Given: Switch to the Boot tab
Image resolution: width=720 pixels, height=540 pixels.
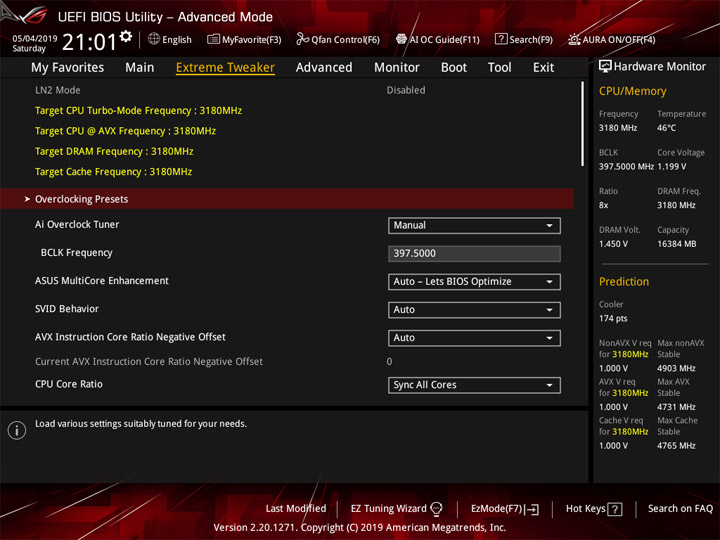Looking at the screenshot, I should point(454,68).
